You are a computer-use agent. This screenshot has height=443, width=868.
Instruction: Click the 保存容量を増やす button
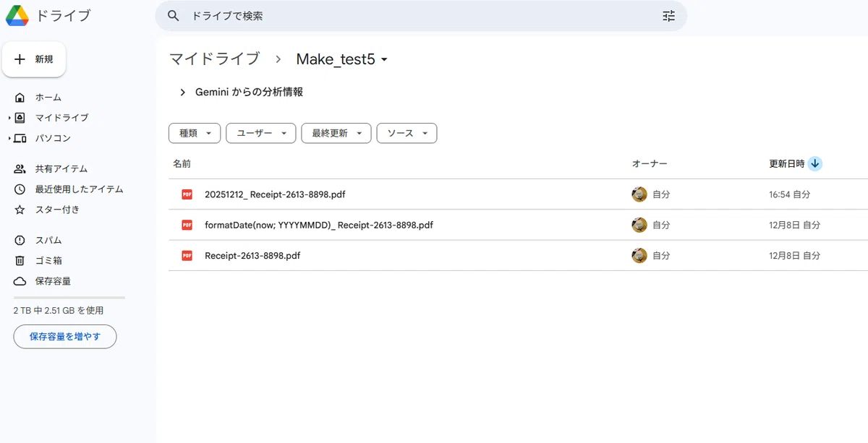tap(65, 337)
